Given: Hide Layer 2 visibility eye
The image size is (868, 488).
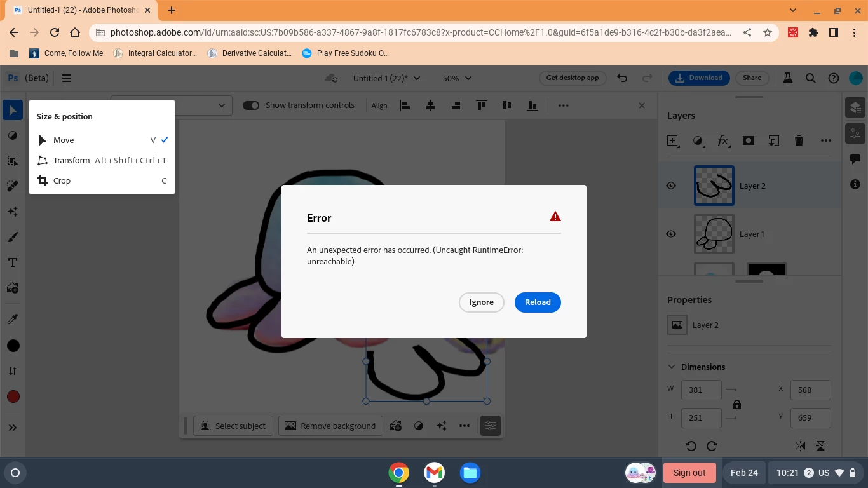Looking at the screenshot, I should pyautogui.click(x=671, y=186).
